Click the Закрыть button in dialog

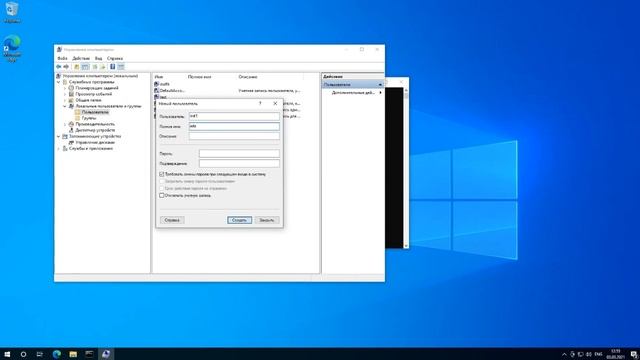[267, 220]
